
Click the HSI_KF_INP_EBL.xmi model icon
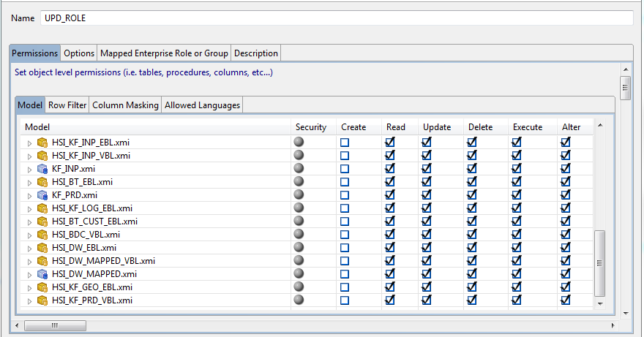pyautogui.click(x=42, y=143)
